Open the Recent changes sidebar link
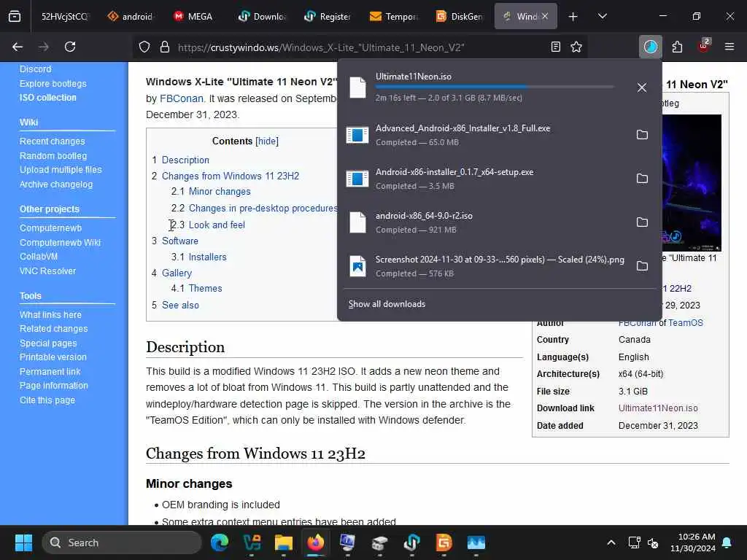The width and height of the screenshot is (747, 560). pyautogui.click(x=52, y=141)
